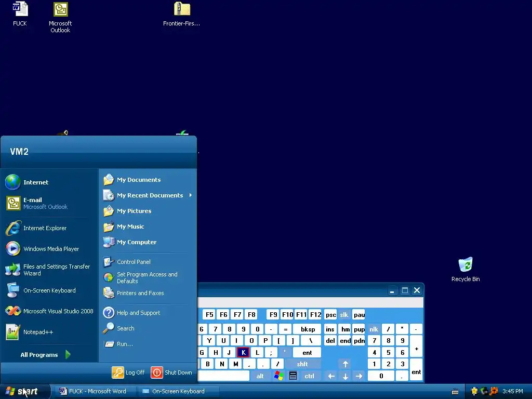
Task: Click the Log Off button
Action: click(x=129, y=372)
